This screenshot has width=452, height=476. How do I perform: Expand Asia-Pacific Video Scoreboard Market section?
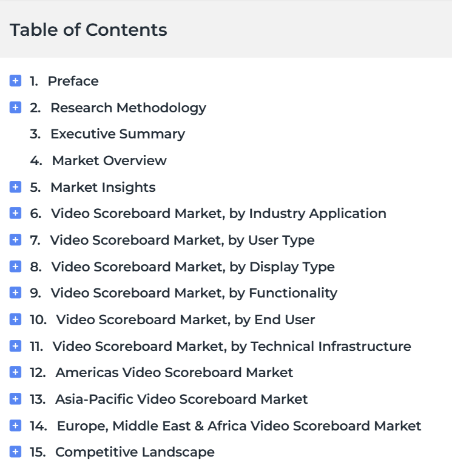point(16,399)
